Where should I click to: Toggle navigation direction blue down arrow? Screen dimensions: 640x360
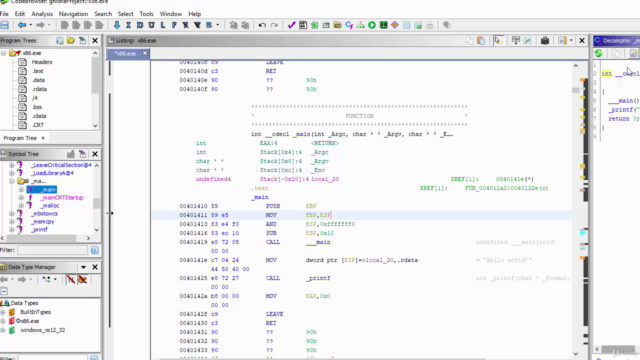click(x=117, y=25)
